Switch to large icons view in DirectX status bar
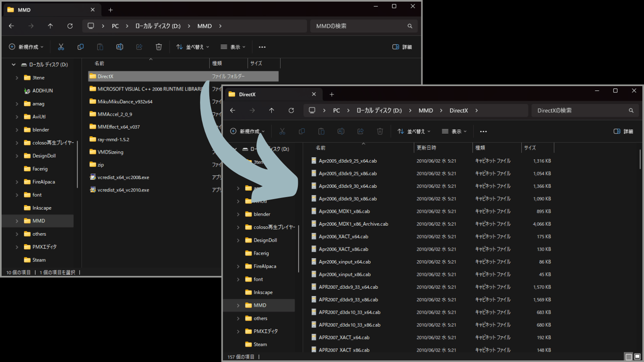Viewport: 644px width, 362px height. pos(637,357)
